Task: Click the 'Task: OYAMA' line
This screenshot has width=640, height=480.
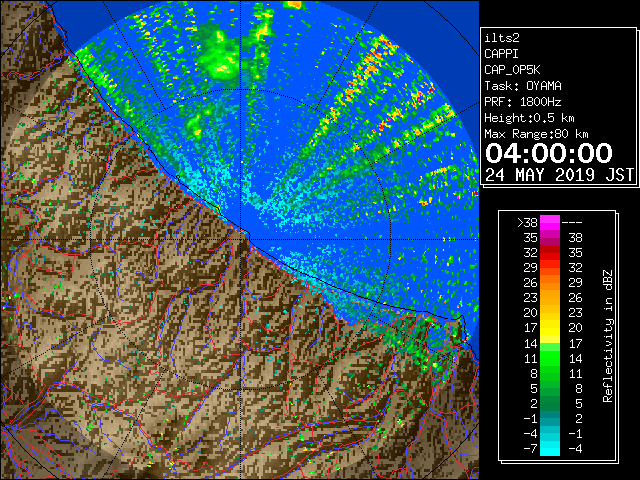Action: 523,86
